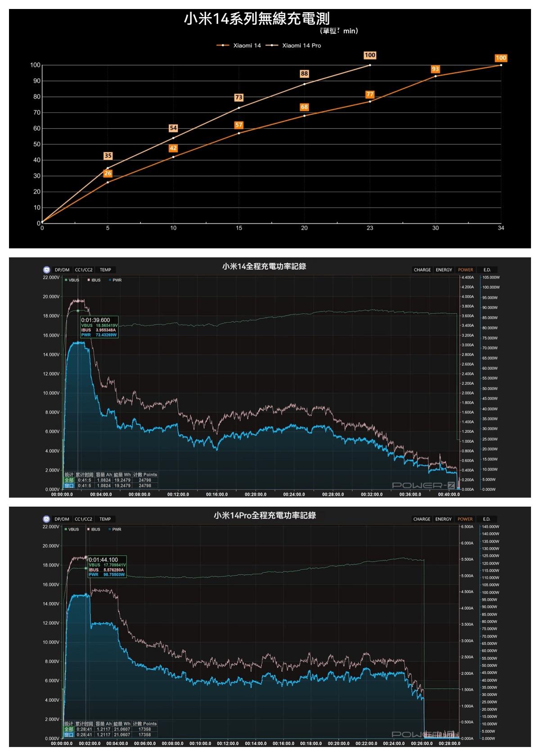Click the tooltip PWR value 98.75503W
The width and height of the screenshot is (540, 756).
click(x=114, y=575)
